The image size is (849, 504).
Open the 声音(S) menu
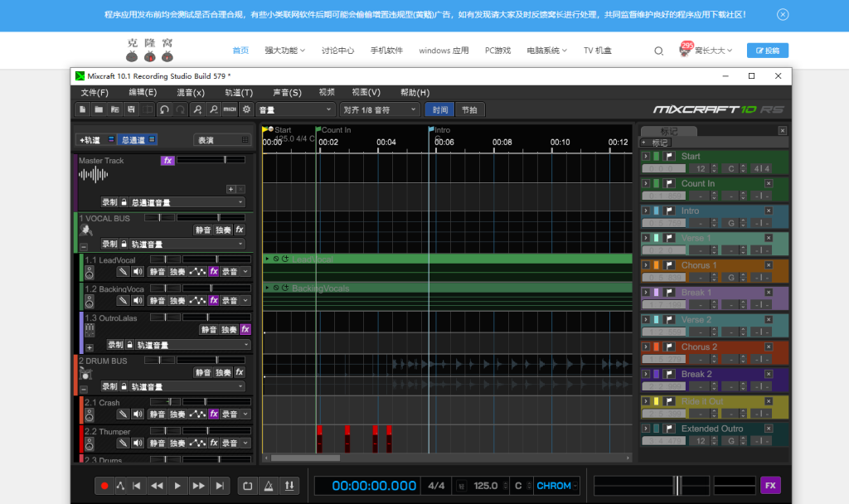pos(287,93)
